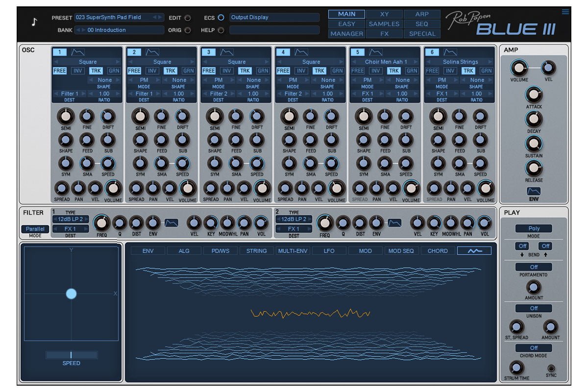Select oscillator 5 number button

tap(358, 52)
